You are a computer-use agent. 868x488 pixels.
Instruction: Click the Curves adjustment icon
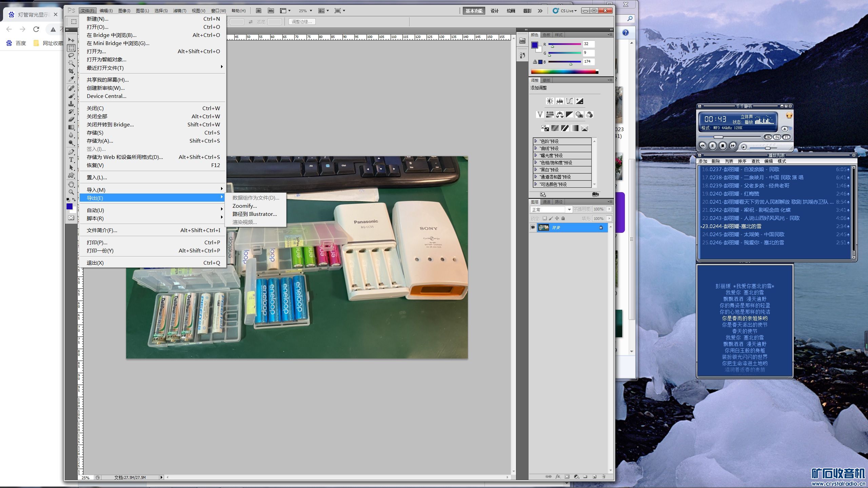point(570,101)
